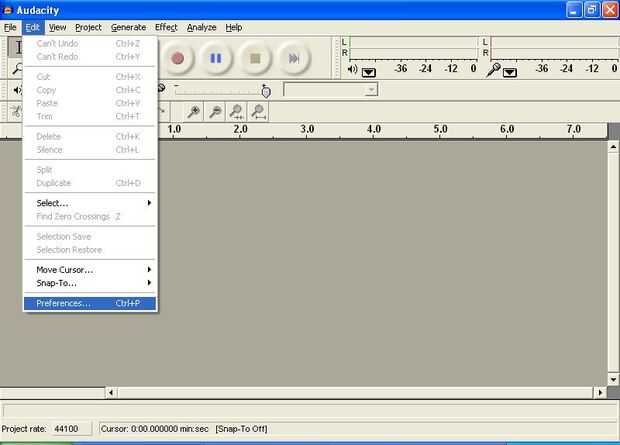
Task: Click the disabled Delete entry
Action: [x=90, y=136]
